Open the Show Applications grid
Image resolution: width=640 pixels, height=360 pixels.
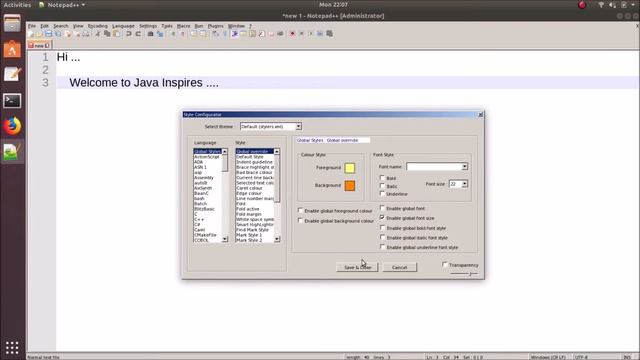pyautogui.click(x=12, y=347)
